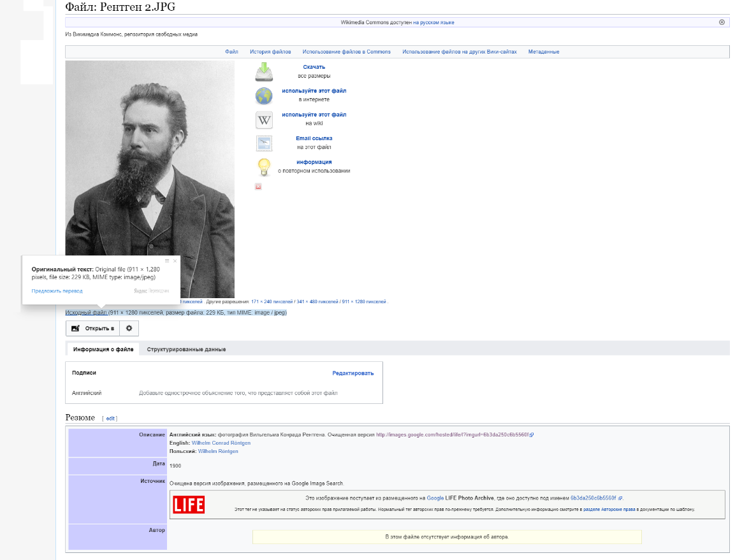Click the edit link next to Резюме
This screenshot has height=560, width=735.
click(110, 419)
